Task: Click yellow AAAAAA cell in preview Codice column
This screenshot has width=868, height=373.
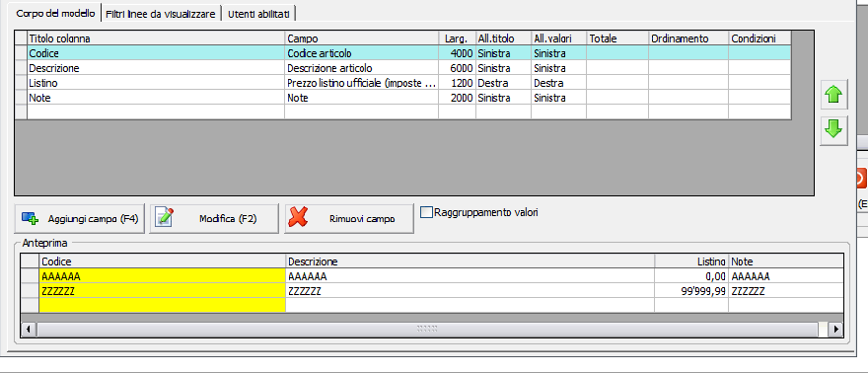Action: tap(162, 276)
